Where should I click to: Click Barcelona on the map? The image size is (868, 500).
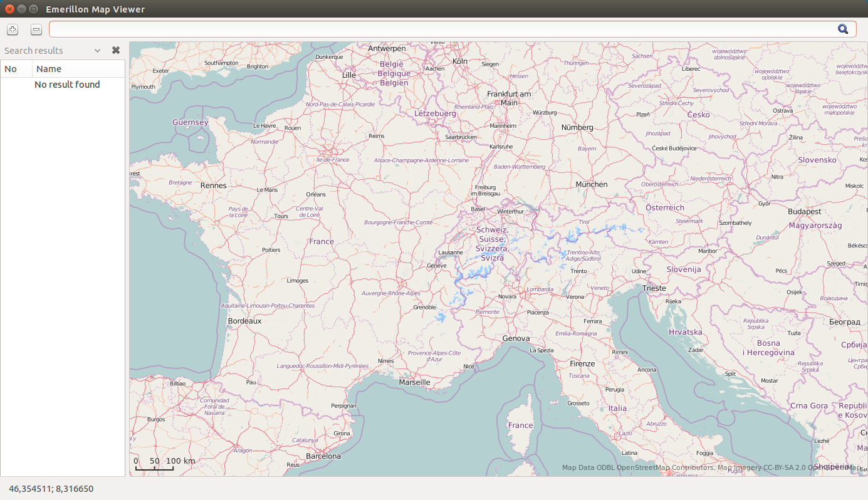pos(323,456)
